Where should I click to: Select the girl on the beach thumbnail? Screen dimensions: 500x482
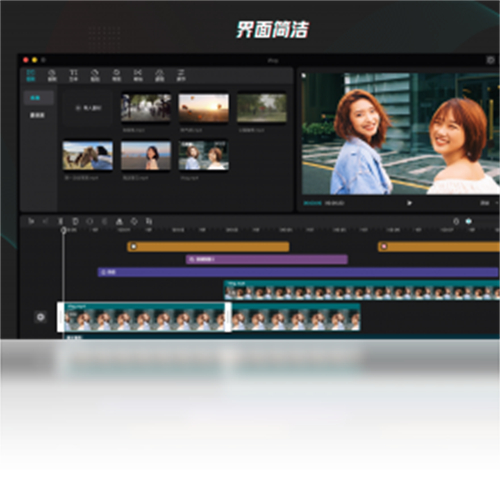tap(146, 156)
